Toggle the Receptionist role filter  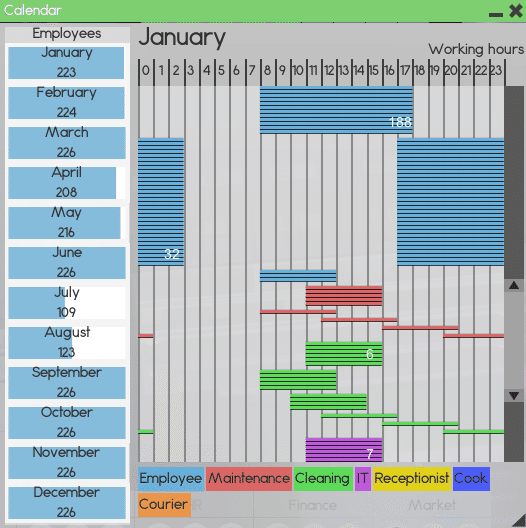(x=412, y=478)
